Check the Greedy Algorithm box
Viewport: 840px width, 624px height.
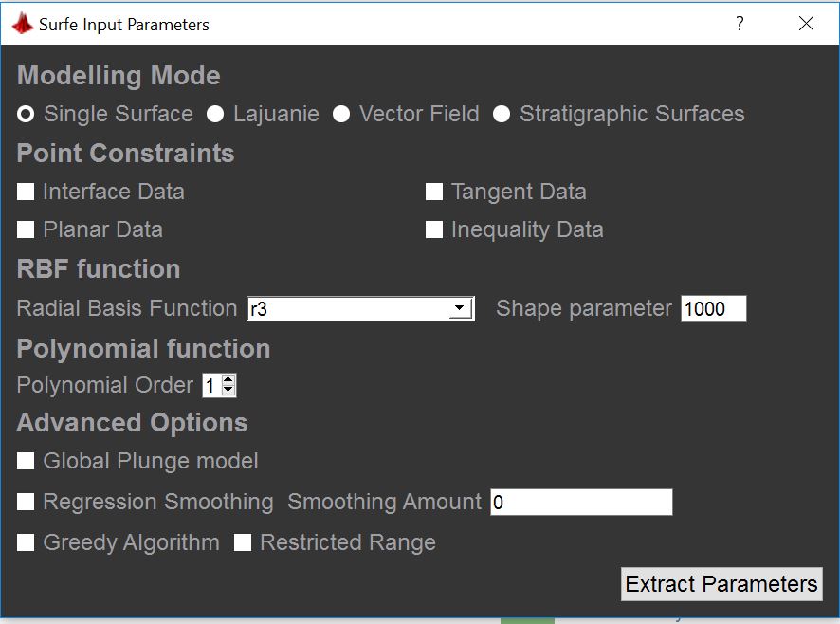tap(27, 542)
